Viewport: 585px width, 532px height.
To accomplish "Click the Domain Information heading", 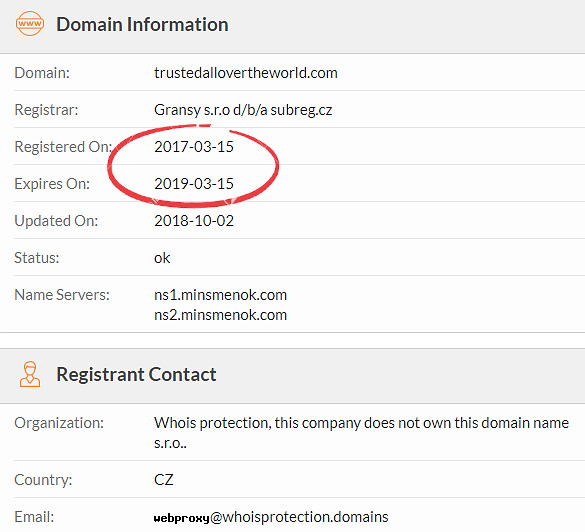I will (142, 25).
